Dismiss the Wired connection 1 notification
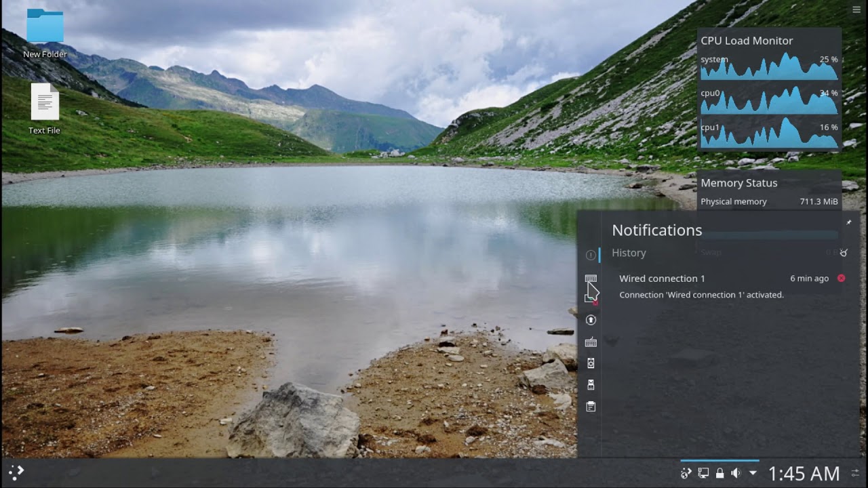868x488 pixels. (842, 279)
